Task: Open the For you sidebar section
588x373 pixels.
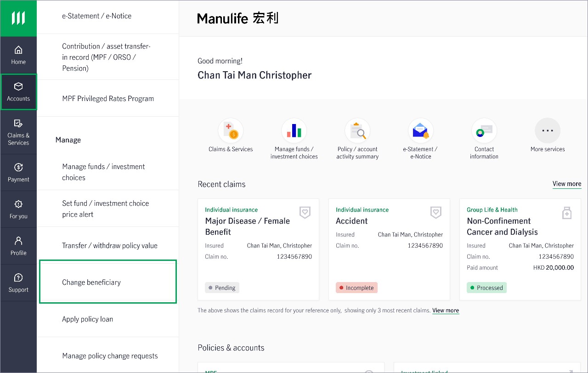Action: click(18, 209)
